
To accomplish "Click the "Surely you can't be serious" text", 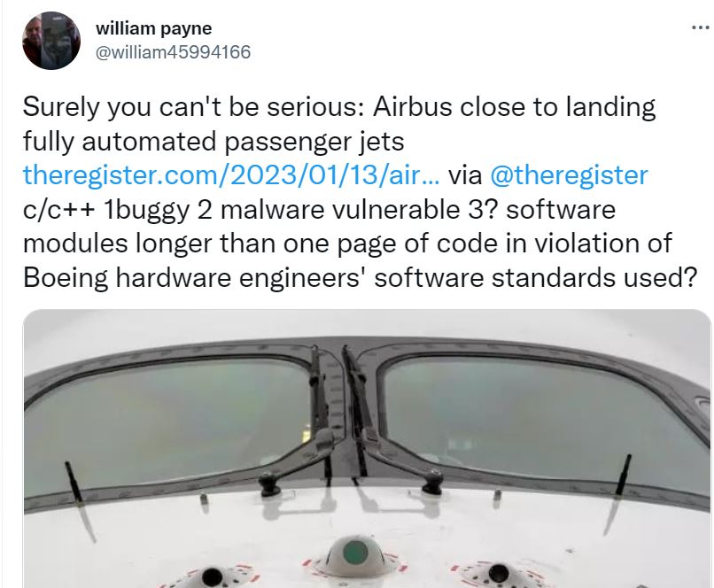I will [193, 107].
